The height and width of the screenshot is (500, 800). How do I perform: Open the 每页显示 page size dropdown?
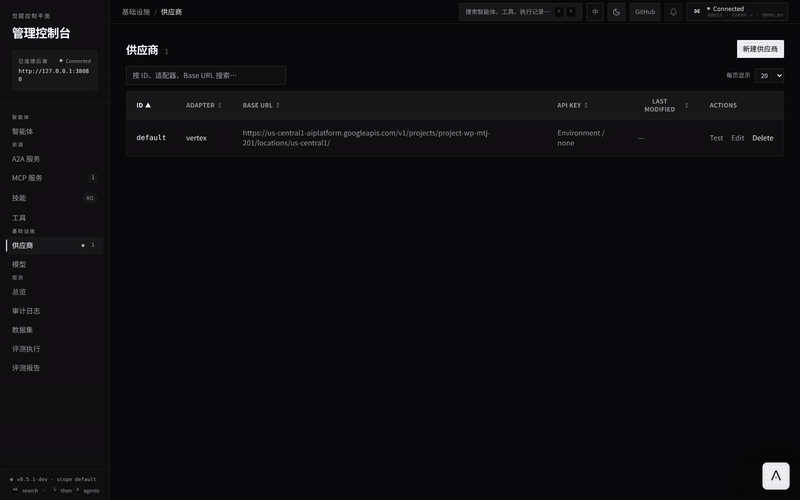[x=769, y=76]
